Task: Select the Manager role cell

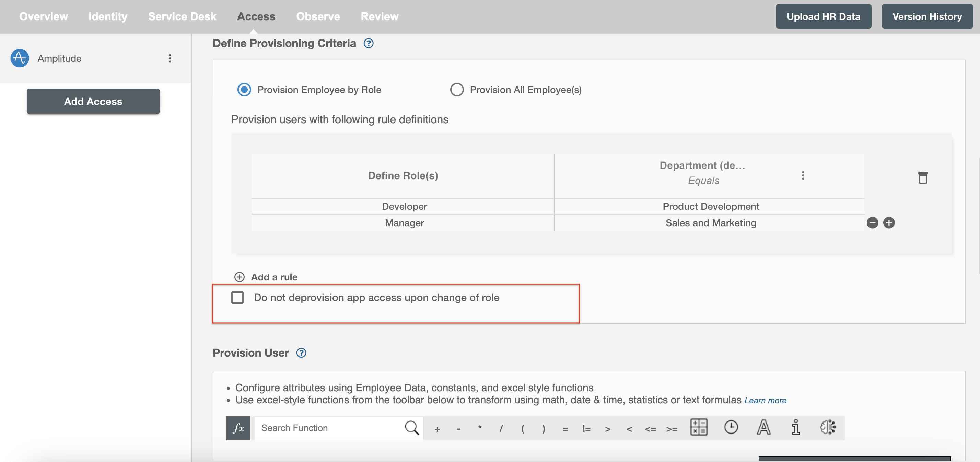Action: [x=403, y=223]
